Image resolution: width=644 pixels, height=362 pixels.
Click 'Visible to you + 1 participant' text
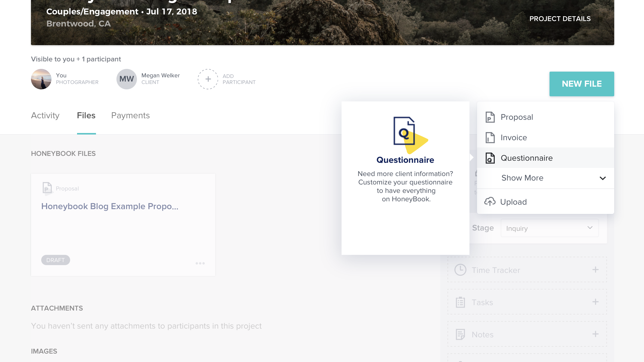(76, 59)
